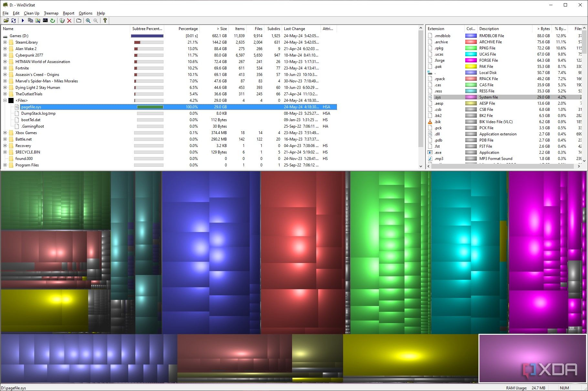588x391 pixels.
Task: Select the .pak extension row
Action: click(x=504, y=67)
